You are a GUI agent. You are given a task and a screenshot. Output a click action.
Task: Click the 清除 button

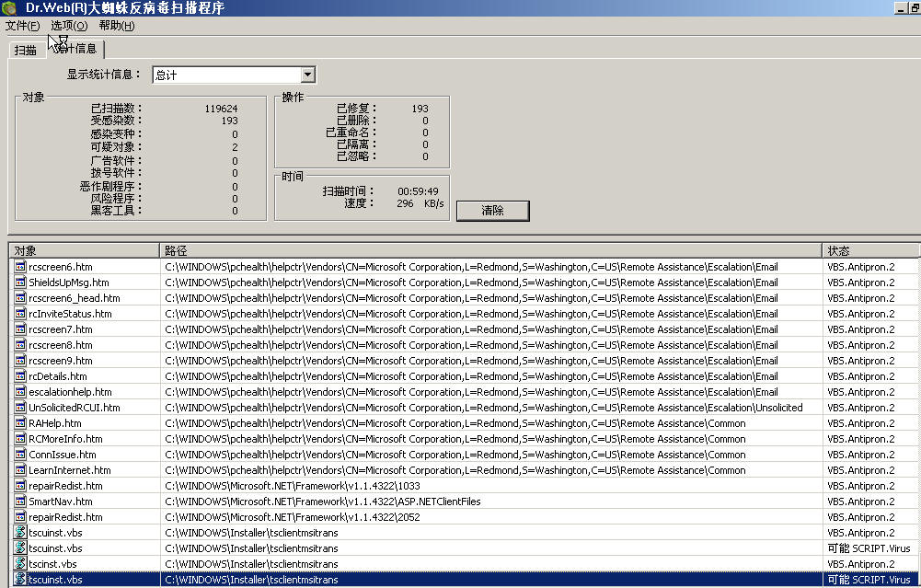(493, 211)
